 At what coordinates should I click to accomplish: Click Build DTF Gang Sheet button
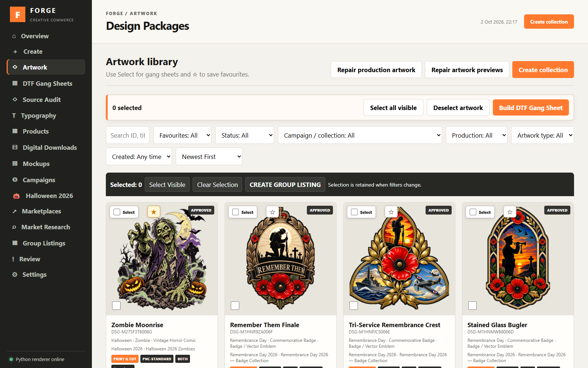(x=531, y=108)
